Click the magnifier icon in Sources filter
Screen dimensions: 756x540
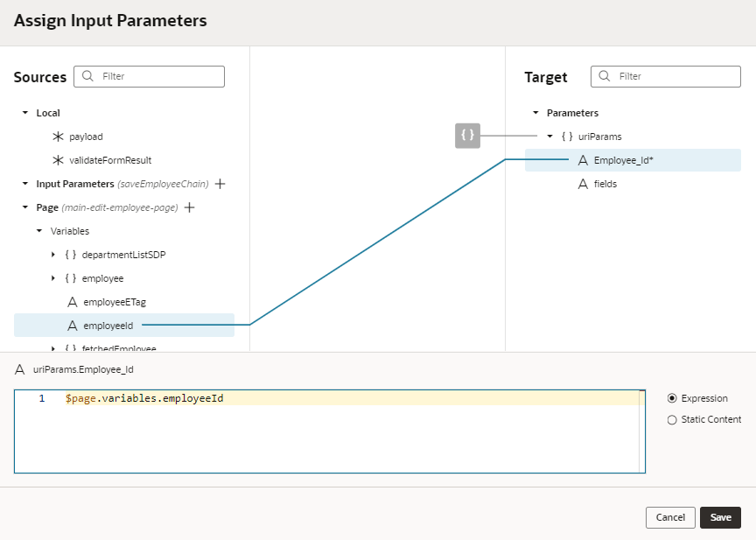(x=87, y=76)
